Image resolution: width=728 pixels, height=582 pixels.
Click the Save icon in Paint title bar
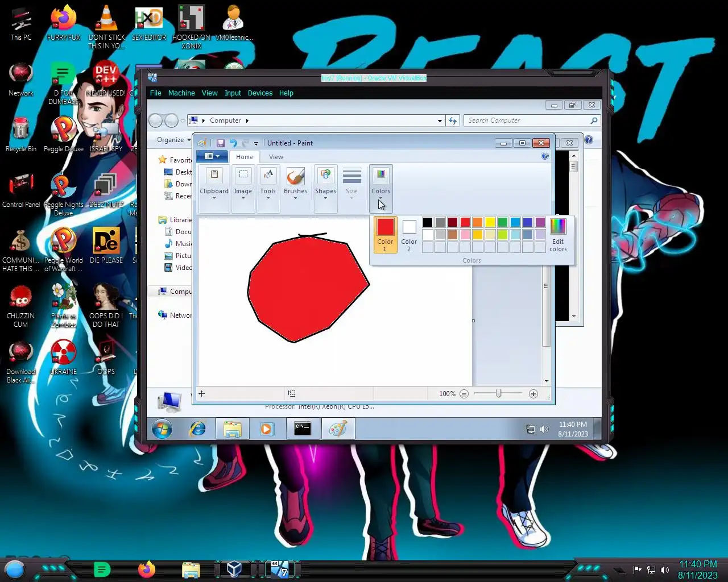tap(221, 143)
